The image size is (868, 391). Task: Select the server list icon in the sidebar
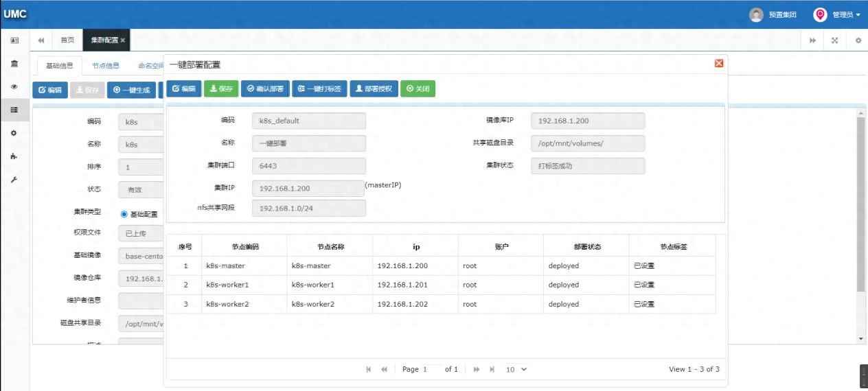point(14,110)
